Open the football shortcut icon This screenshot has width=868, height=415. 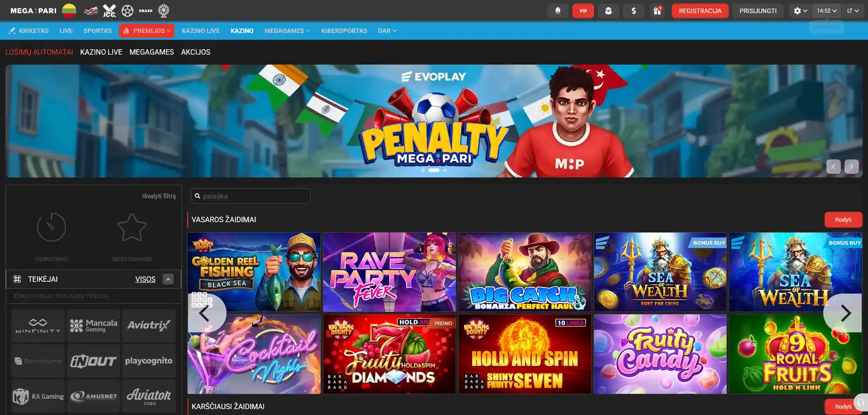click(x=127, y=10)
